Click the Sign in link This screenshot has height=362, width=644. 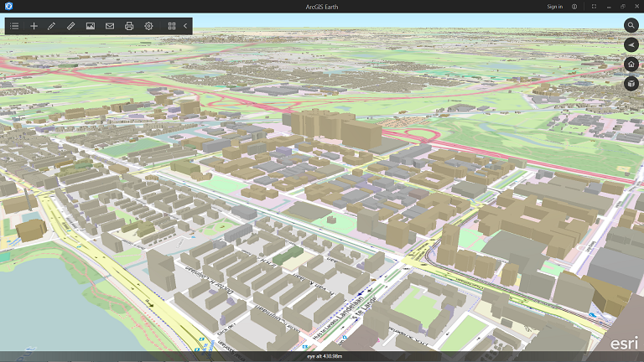pos(555,7)
